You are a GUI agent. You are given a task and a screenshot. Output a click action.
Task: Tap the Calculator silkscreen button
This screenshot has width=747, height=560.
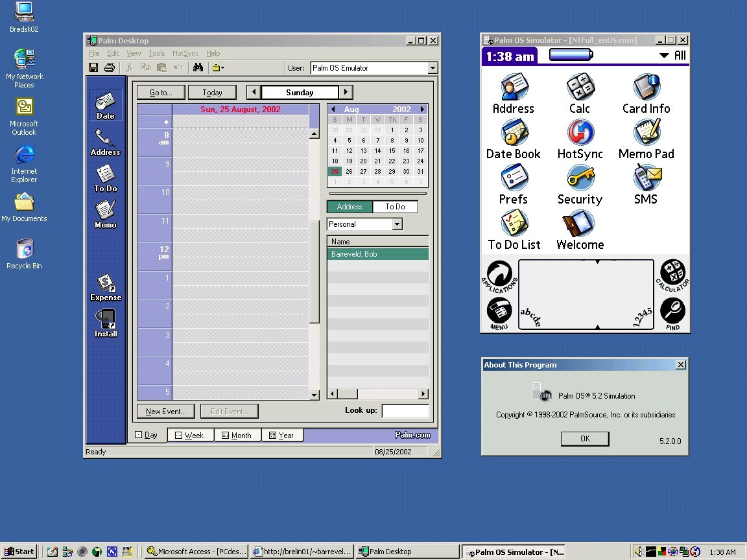click(672, 275)
